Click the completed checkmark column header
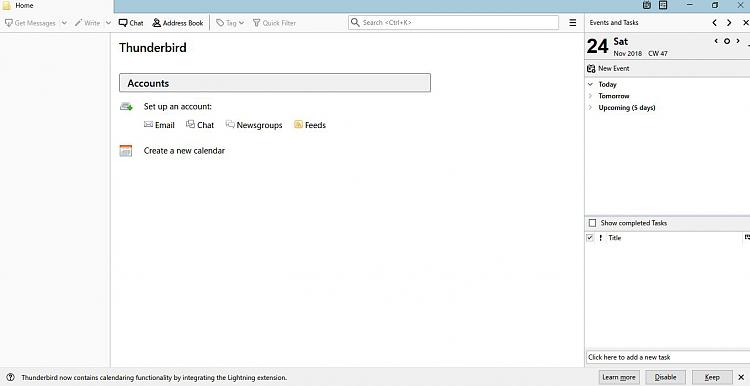 click(x=590, y=238)
